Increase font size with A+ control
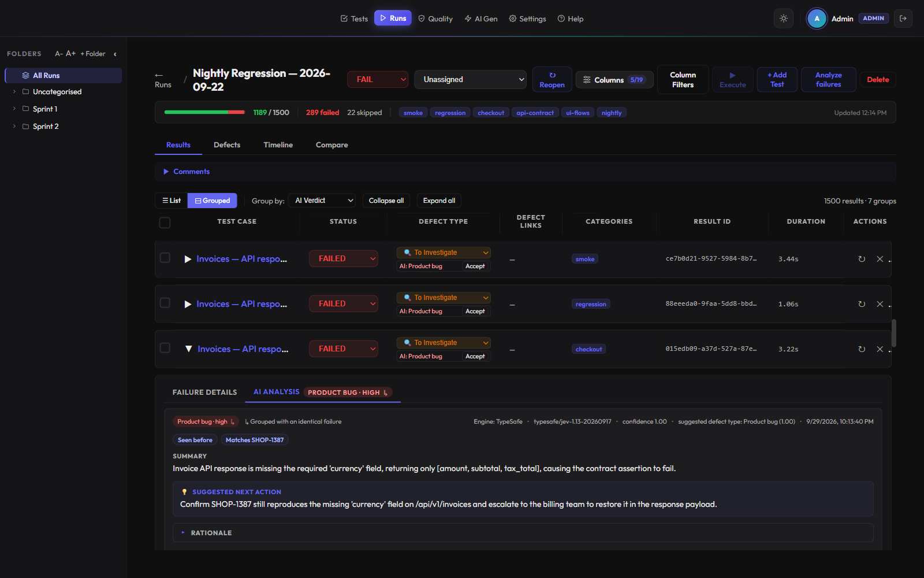924x578 pixels. click(x=70, y=54)
